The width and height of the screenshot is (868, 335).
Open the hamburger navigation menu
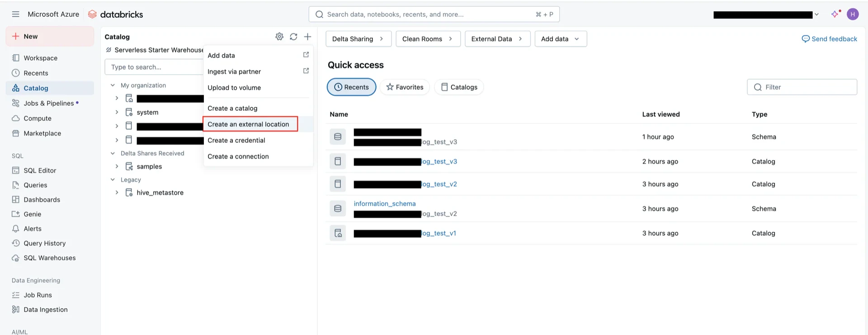[x=15, y=14]
